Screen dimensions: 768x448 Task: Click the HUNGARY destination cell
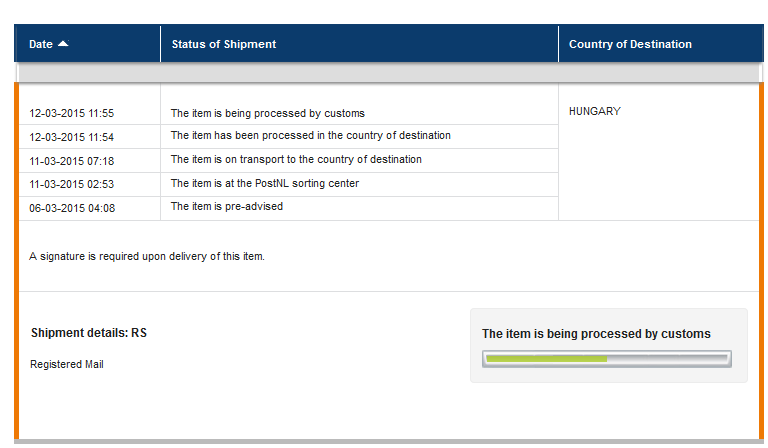[595, 111]
